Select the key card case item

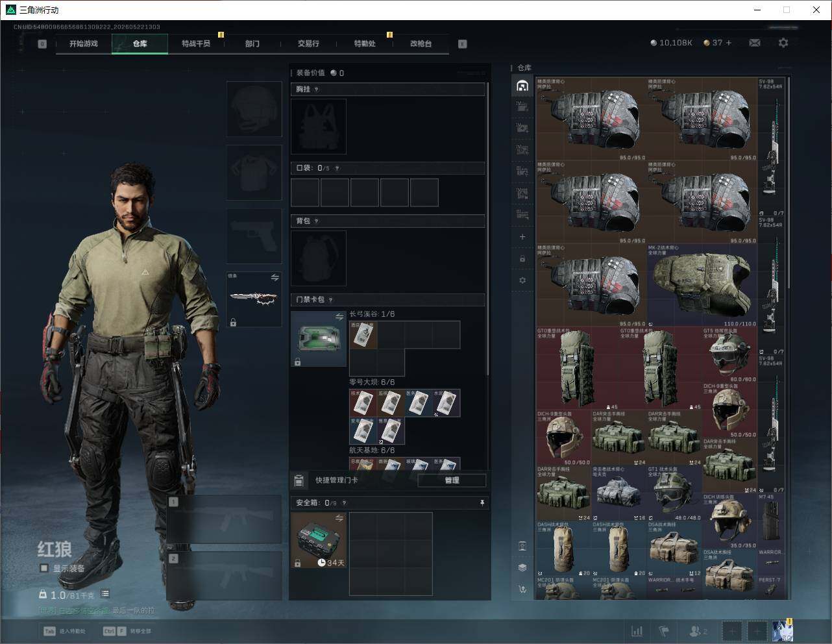(319, 339)
